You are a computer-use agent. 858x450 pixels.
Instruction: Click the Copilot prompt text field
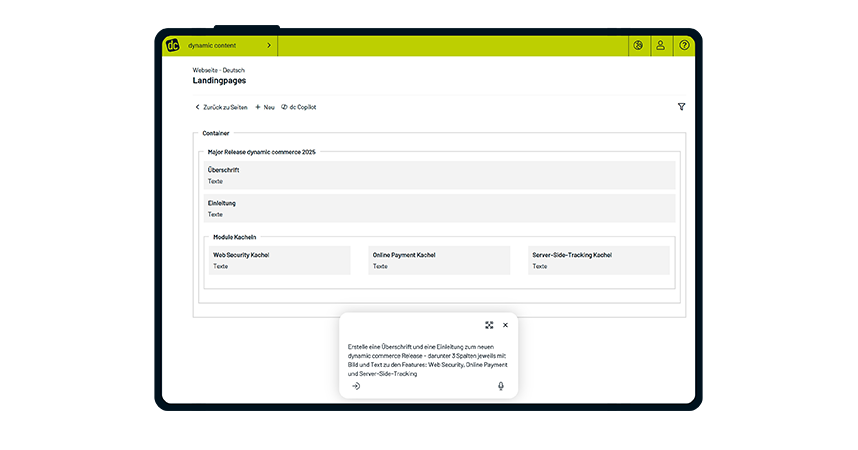(428, 360)
